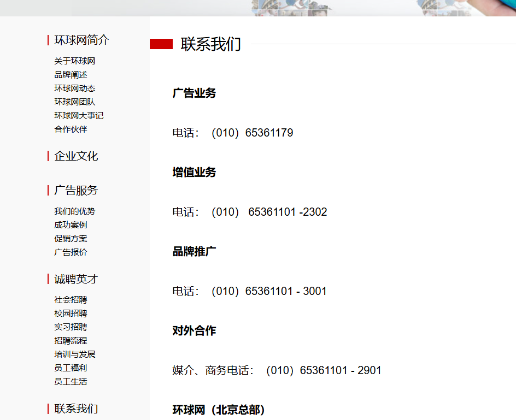Visit the 促销方案 promotions page

70,238
